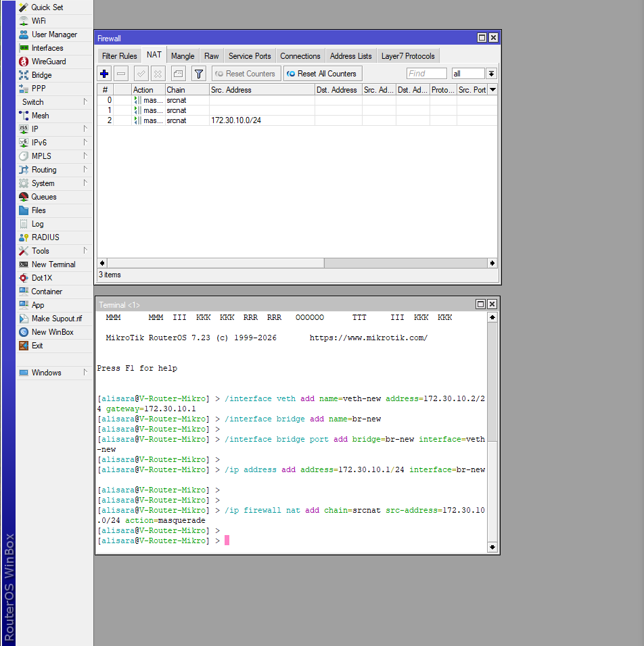Open the filter funnel icon

(x=199, y=74)
